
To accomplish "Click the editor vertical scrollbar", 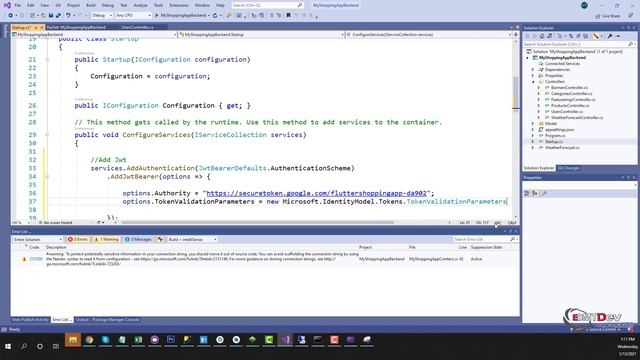I will click(x=516, y=92).
